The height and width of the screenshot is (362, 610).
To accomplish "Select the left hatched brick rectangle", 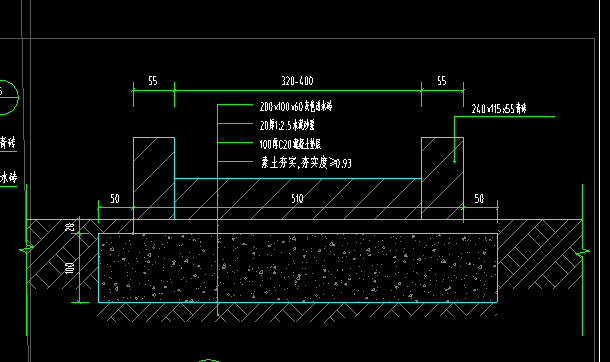I will click(x=154, y=178).
